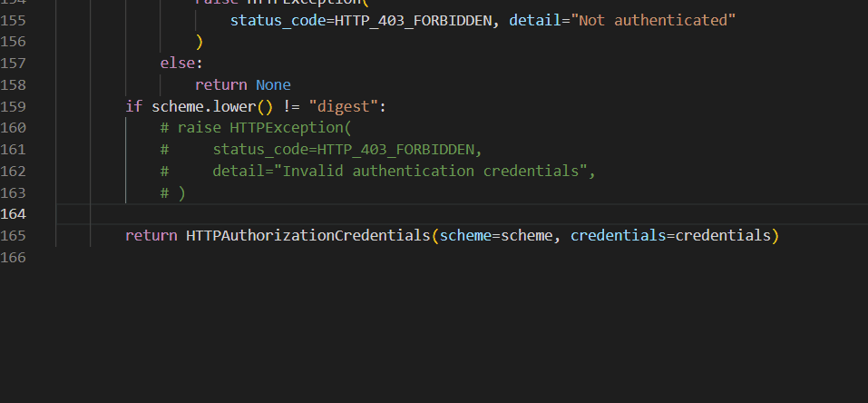Click the return keyword on line 158

click(x=221, y=85)
